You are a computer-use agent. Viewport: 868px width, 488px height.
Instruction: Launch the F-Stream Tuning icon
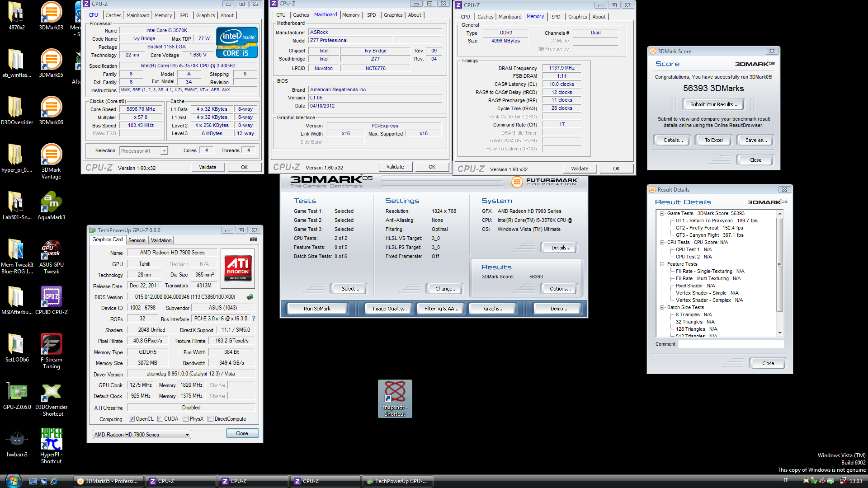click(51, 351)
